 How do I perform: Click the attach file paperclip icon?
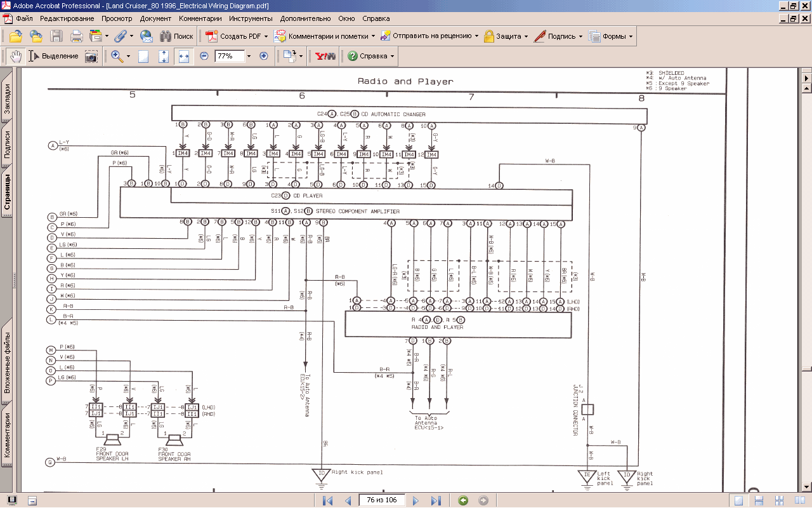pyautogui.click(x=122, y=36)
